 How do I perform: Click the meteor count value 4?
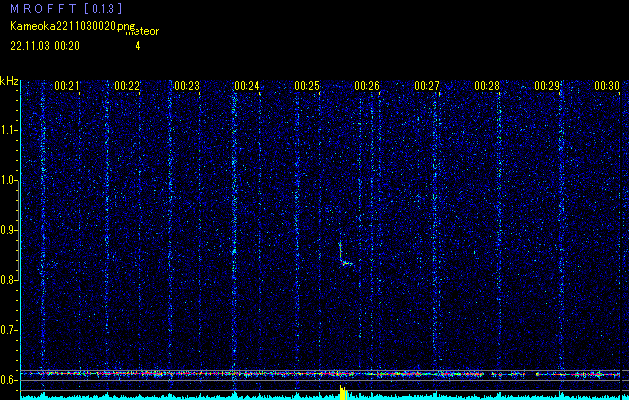[x=138, y=46]
